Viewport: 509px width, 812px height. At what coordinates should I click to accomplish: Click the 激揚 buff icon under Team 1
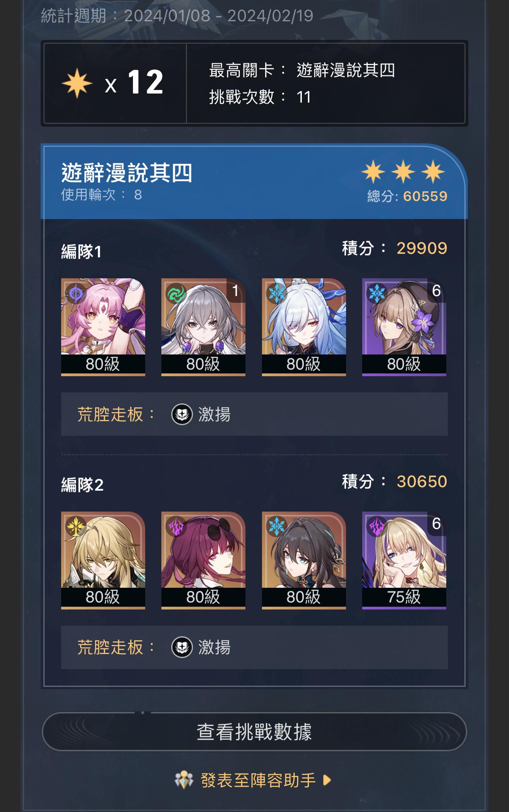[182, 414]
